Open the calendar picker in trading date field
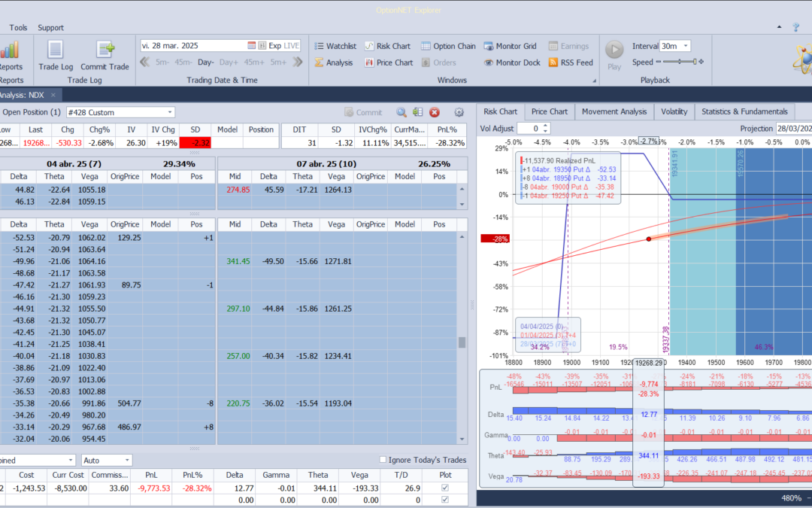Viewport: 812px width, 508px height. pyautogui.click(x=251, y=46)
